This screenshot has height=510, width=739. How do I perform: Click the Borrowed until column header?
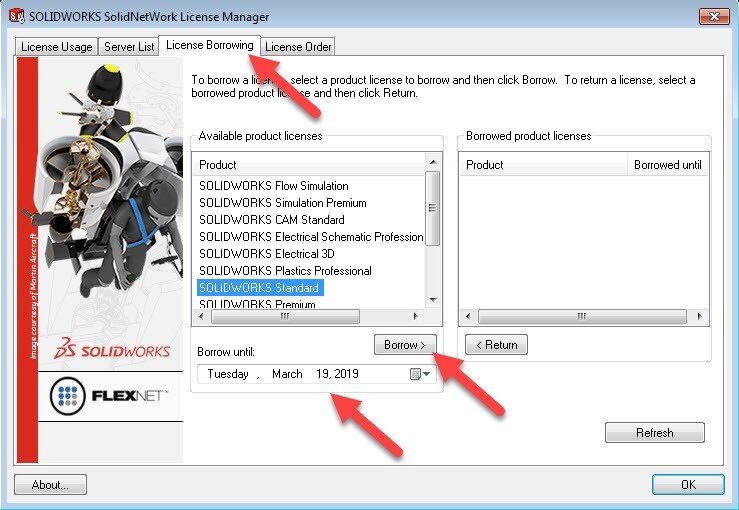[x=667, y=165]
